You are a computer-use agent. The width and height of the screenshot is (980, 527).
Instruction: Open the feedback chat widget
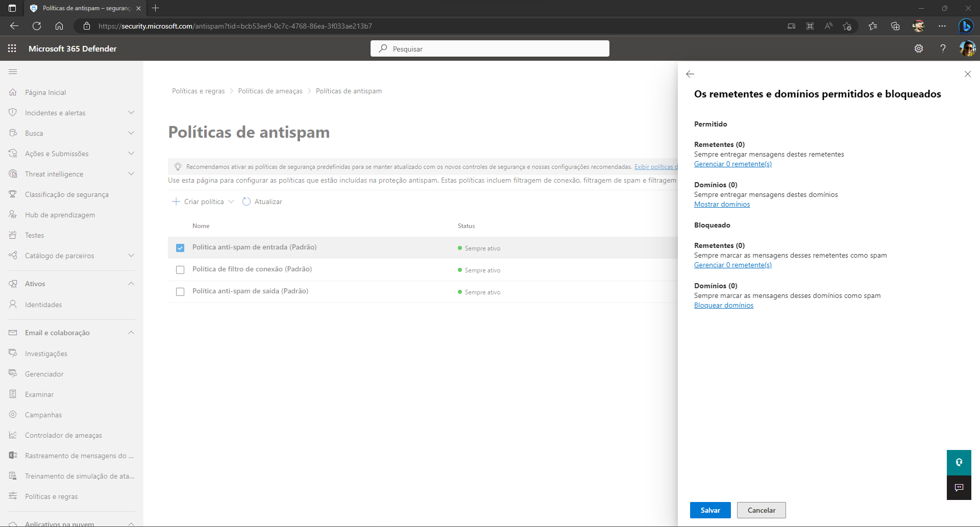(x=959, y=488)
